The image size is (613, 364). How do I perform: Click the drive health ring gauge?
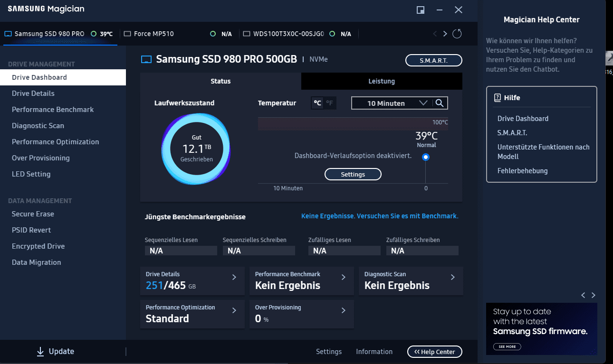tap(196, 149)
